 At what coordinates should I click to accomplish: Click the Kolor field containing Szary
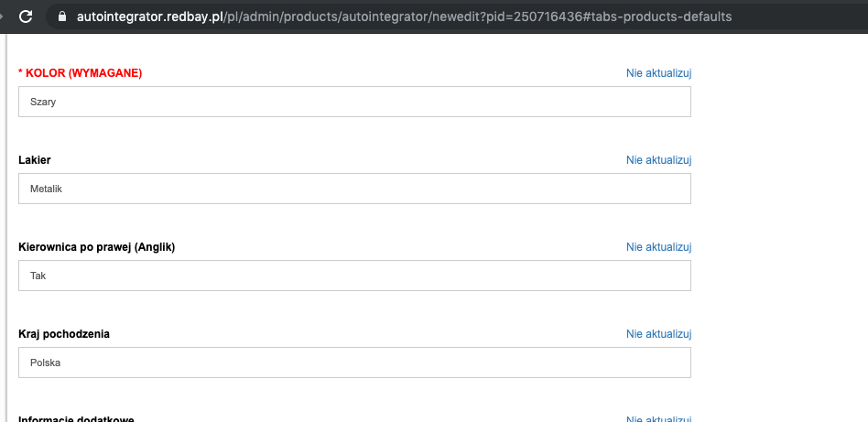click(x=354, y=102)
